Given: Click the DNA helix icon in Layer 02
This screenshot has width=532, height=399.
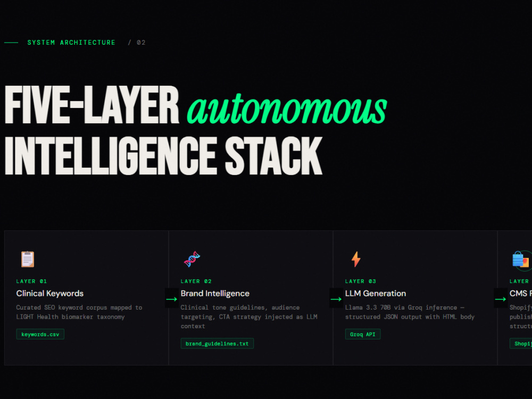Looking at the screenshot, I should (x=192, y=259).
